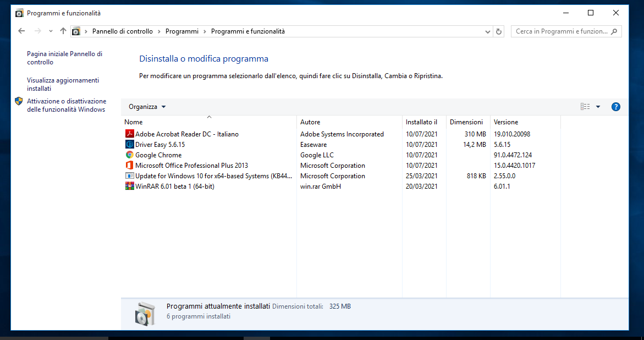Click the Microsoft Office Professional Plus icon
Screen dimensions: 644x340
click(129, 166)
